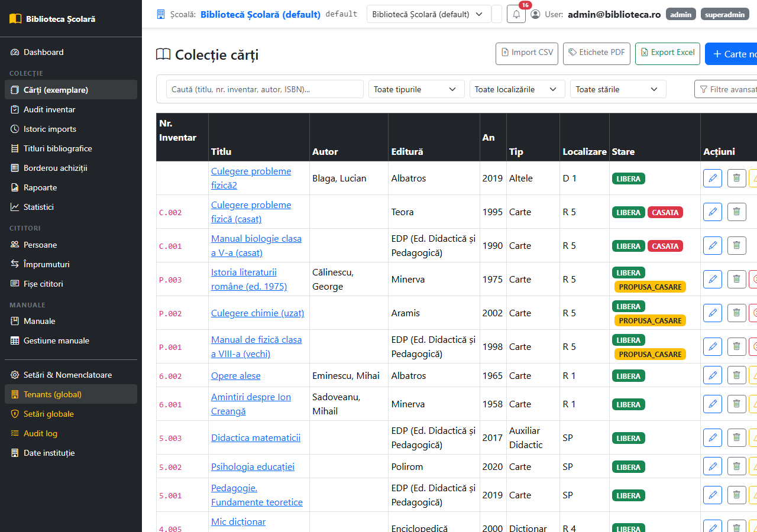Click the Etichete PDF button
Image resolution: width=757 pixels, height=532 pixels.
(x=597, y=53)
